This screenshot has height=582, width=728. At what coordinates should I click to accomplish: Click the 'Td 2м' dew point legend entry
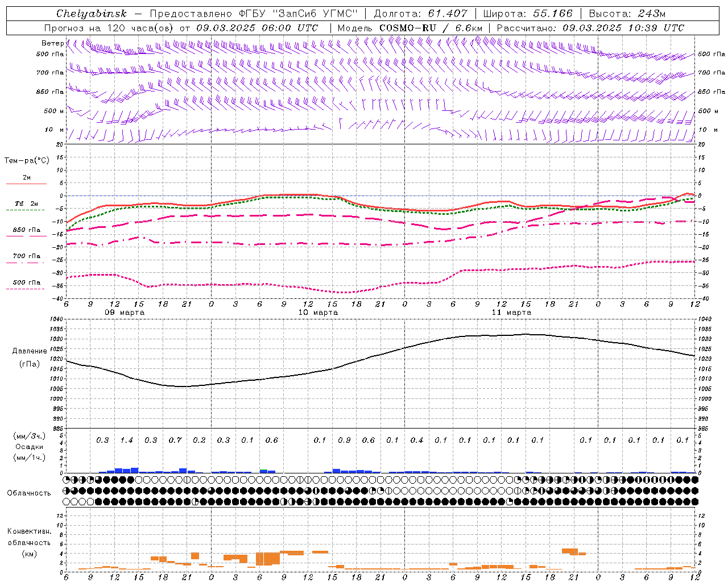pyautogui.click(x=27, y=203)
